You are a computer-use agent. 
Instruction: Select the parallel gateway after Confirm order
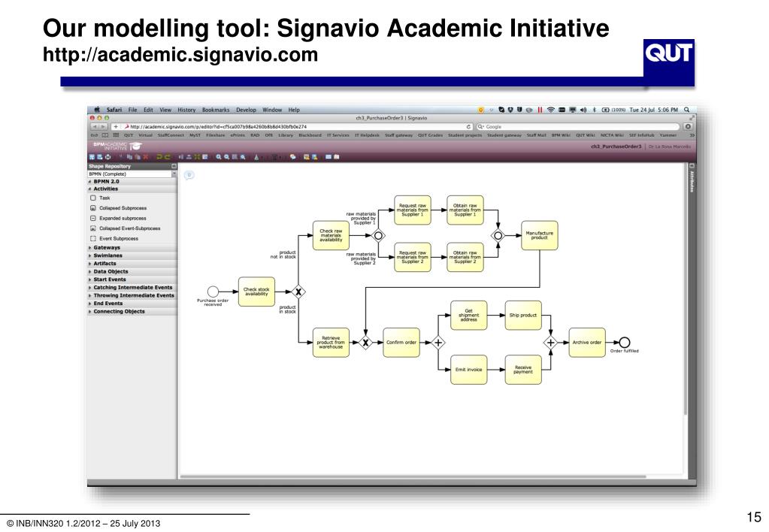[438, 342]
